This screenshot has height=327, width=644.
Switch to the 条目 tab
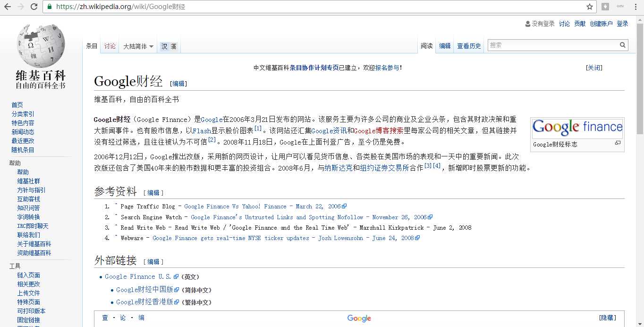click(92, 46)
